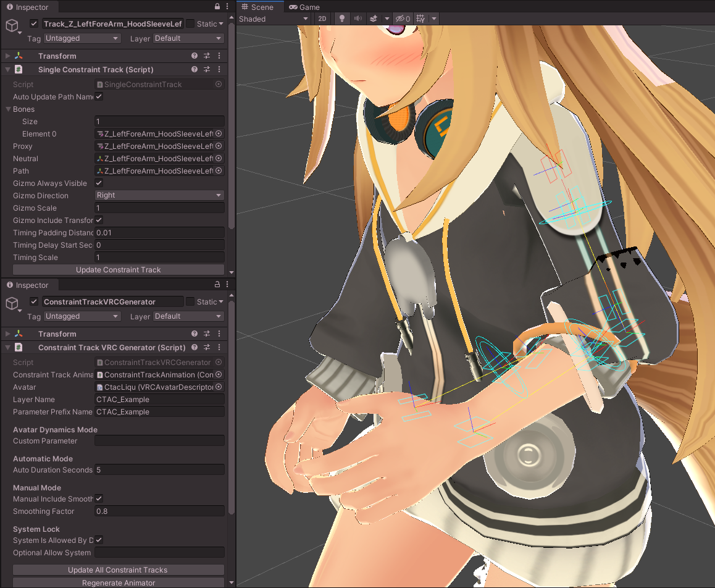Screen dimensions: 715x588
Task: Open Tag dropdown in bottom Inspector
Action: (83, 316)
